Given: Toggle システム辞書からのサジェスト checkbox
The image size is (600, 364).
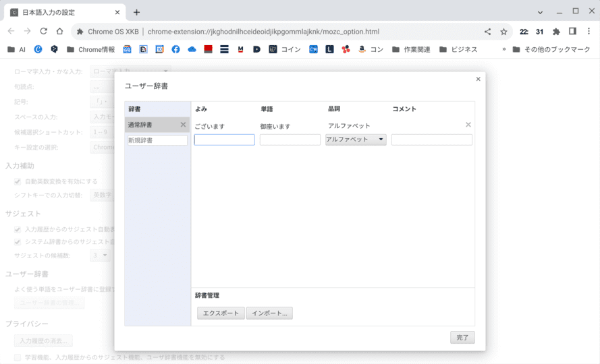Looking at the screenshot, I should coord(18,242).
